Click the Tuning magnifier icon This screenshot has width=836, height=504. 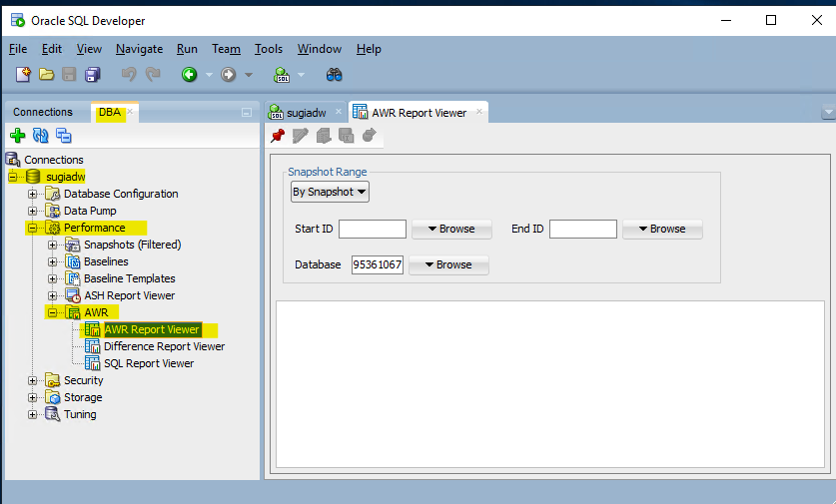tap(53, 414)
